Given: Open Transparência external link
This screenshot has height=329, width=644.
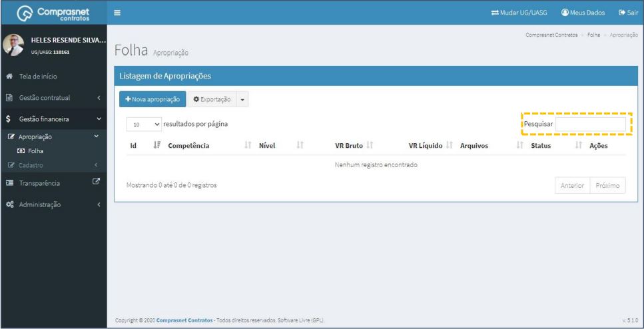Looking at the screenshot, I should tap(53, 183).
